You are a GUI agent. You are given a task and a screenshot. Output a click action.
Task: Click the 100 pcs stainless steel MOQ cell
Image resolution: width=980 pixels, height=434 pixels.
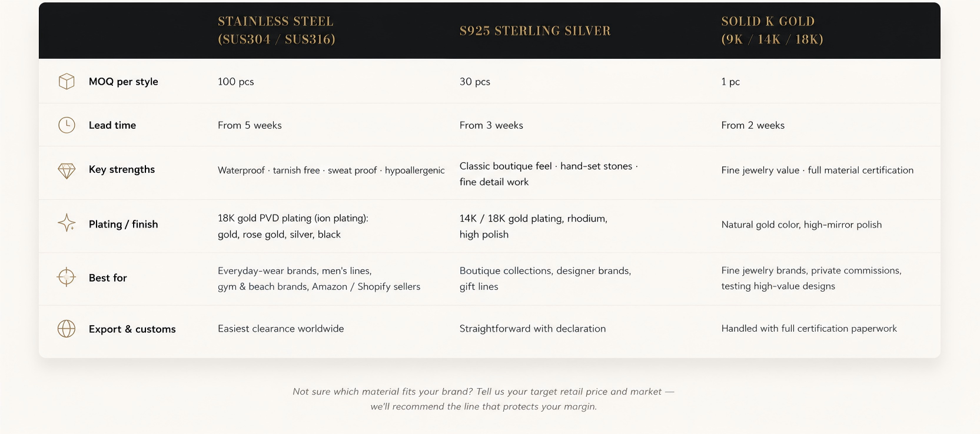pos(236,82)
